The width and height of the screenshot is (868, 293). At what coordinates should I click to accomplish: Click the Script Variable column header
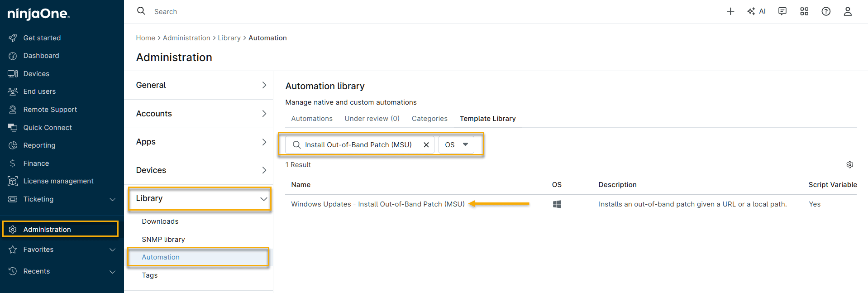(x=832, y=185)
